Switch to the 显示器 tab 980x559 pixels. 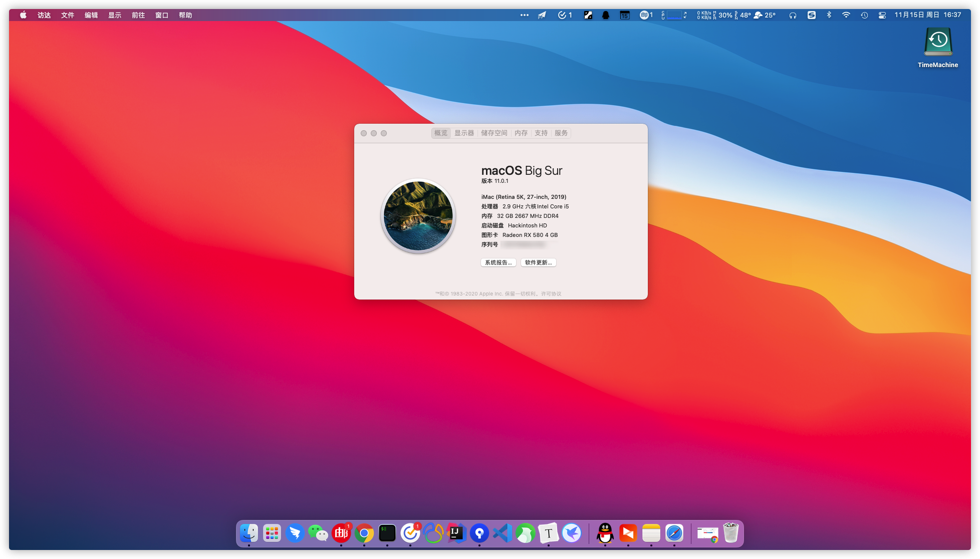point(464,133)
